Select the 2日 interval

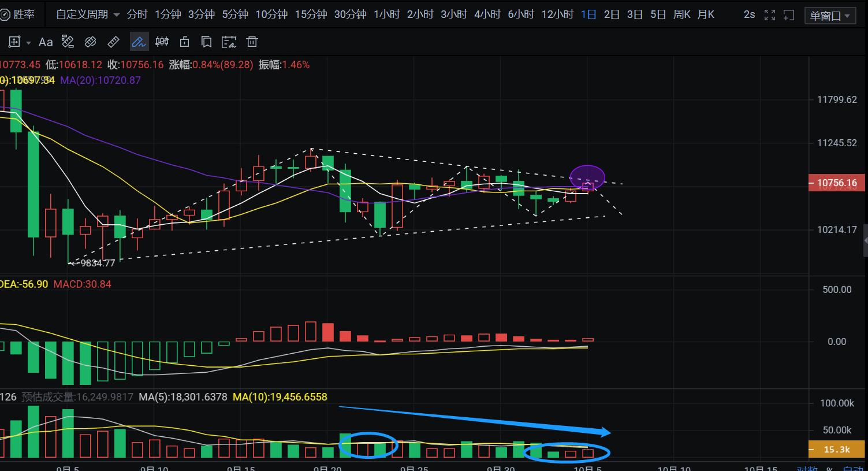pyautogui.click(x=612, y=14)
